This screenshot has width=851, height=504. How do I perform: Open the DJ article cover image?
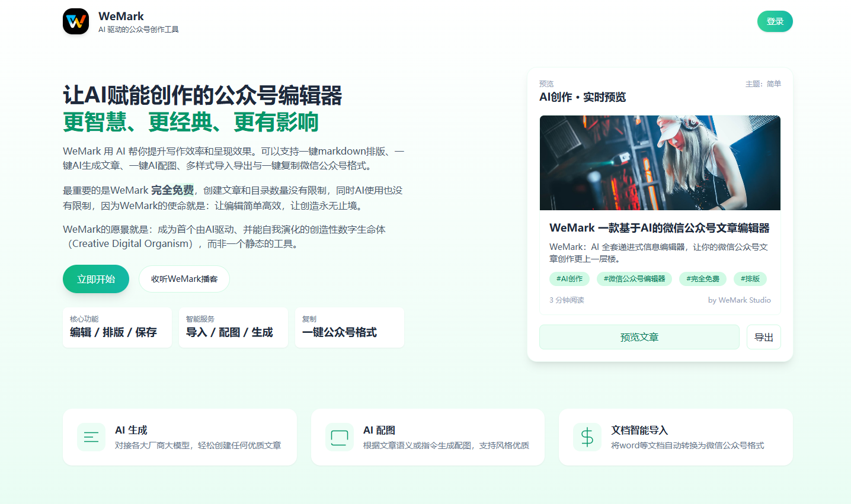[660, 163]
